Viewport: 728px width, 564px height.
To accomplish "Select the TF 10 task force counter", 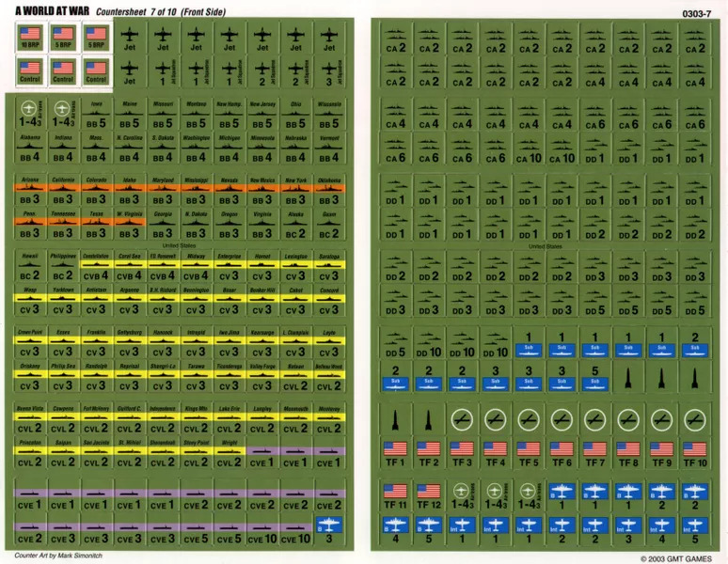I will [x=694, y=456].
